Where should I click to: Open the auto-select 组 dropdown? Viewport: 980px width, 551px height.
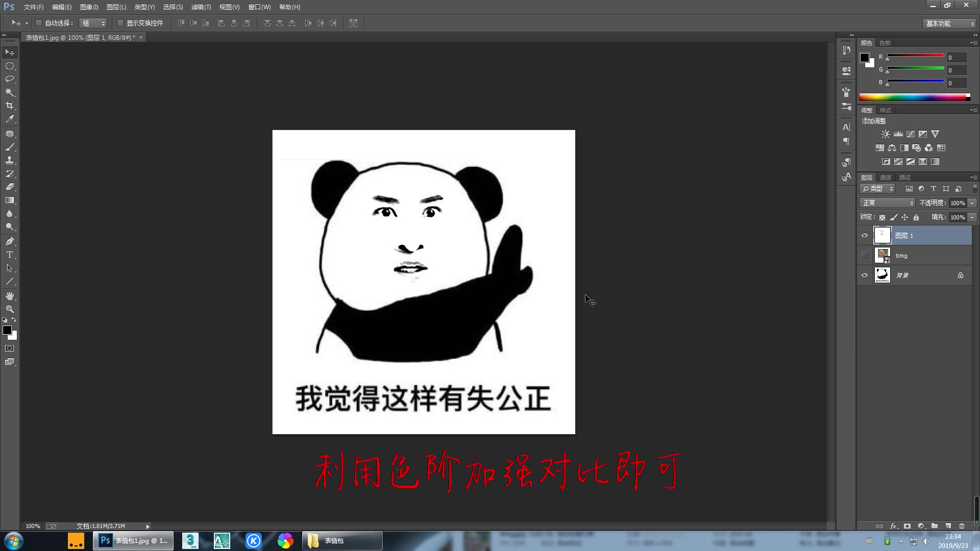coord(93,23)
